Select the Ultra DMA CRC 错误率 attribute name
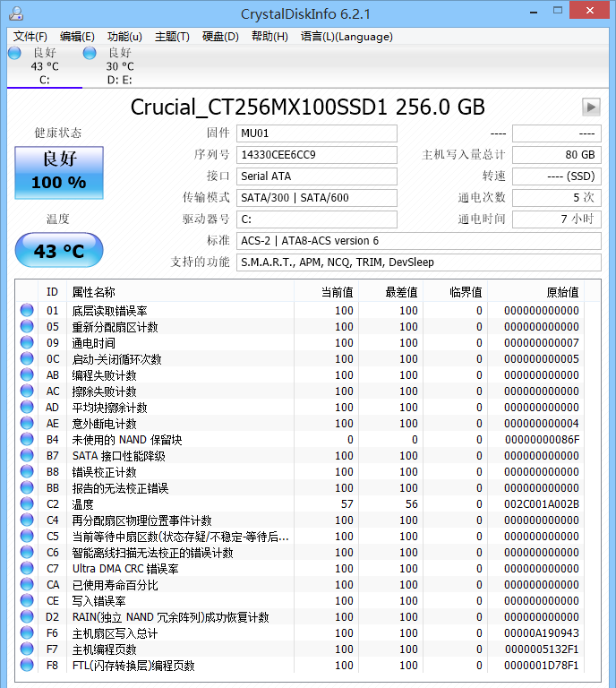 125,569
